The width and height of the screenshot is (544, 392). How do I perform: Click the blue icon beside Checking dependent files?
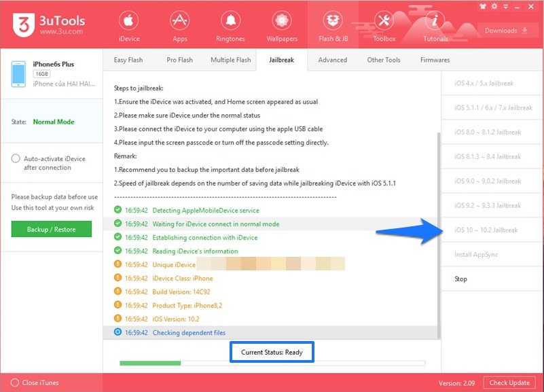point(117,332)
